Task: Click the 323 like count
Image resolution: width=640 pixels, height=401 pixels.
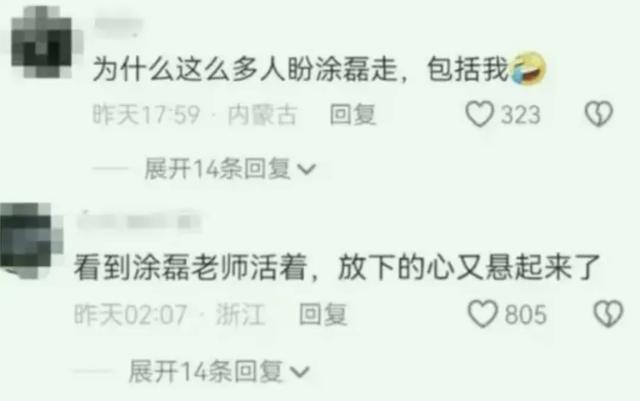Action: click(520, 115)
